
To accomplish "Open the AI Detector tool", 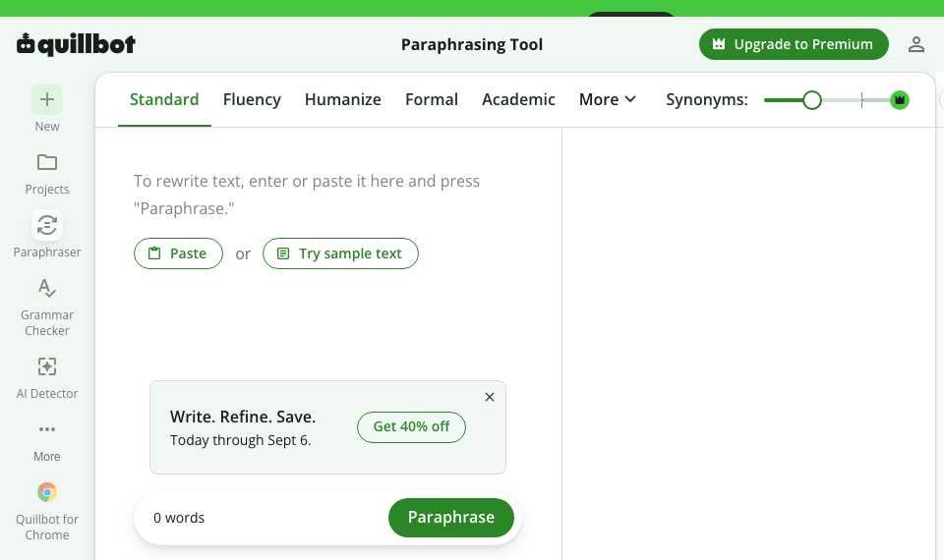I will point(47,377).
